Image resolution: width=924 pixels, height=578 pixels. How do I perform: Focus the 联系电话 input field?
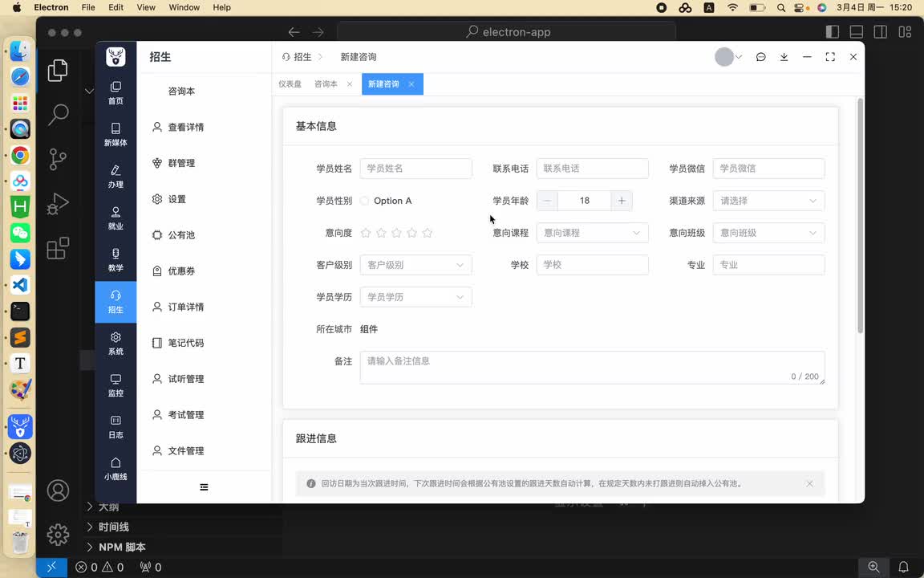click(x=592, y=169)
